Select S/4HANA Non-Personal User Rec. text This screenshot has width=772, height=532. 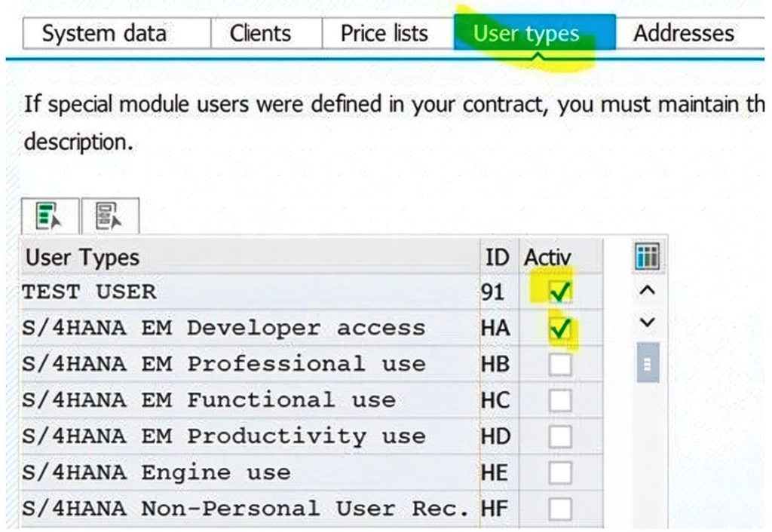246,509
